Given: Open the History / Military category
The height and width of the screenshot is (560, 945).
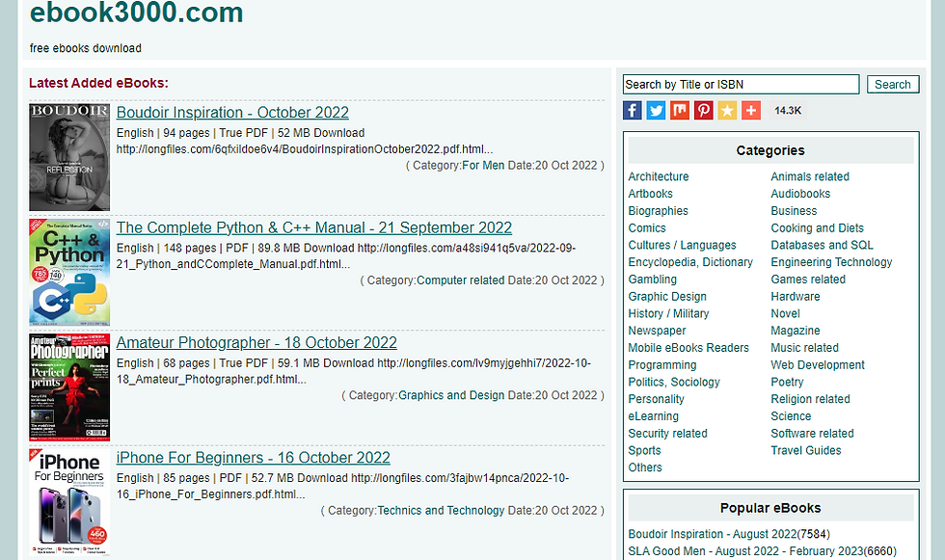Looking at the screenshot, I should (x=668, y=313).
